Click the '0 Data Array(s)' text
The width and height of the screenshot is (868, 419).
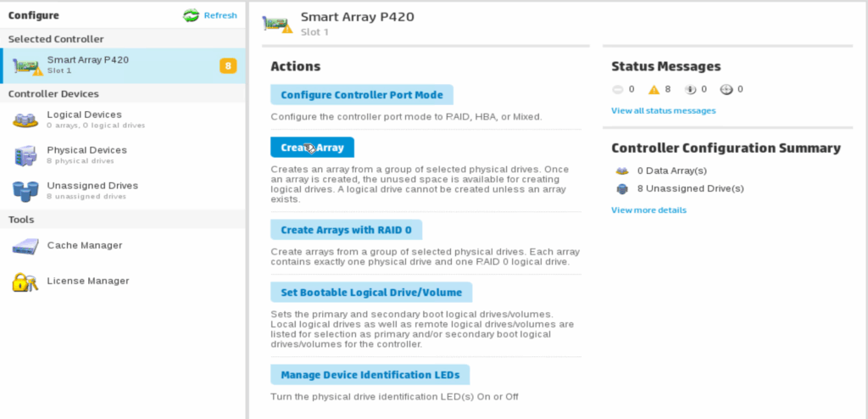pyautogui.click(x=672, y=171)
